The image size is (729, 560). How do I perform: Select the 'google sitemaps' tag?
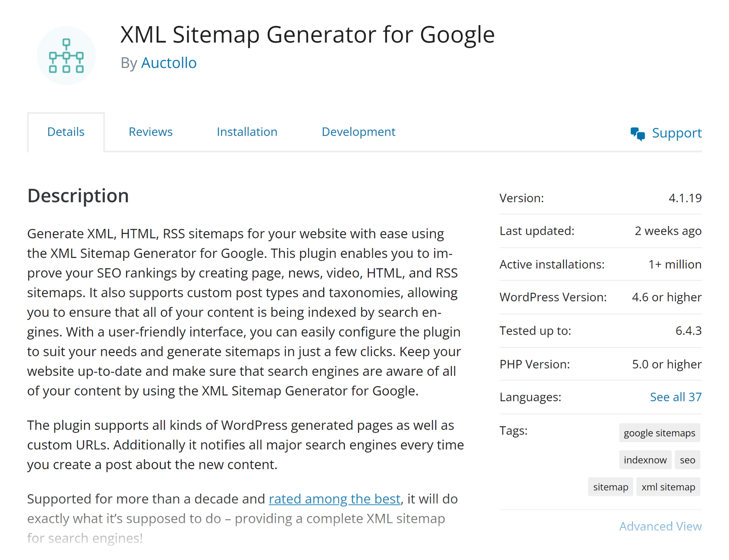pyautogui.click(x=659, y=433)
